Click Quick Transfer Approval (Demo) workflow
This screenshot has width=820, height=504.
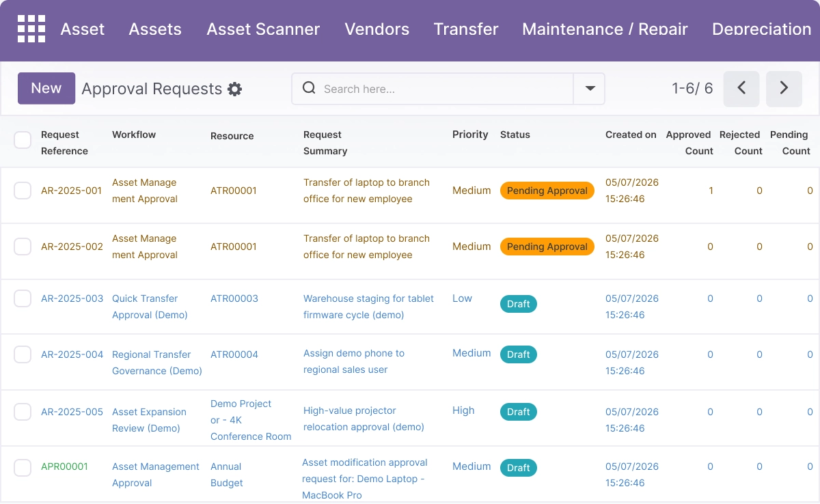pyautogui.click(x=150, y=307)
